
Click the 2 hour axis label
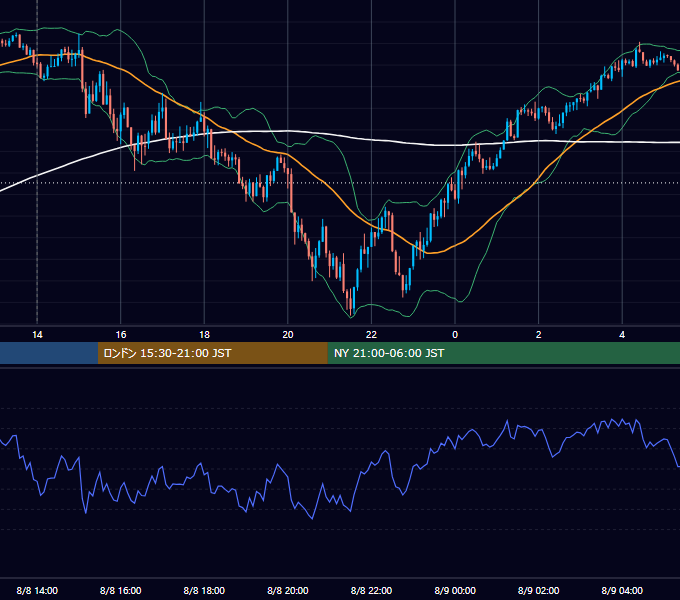(538, 335)
